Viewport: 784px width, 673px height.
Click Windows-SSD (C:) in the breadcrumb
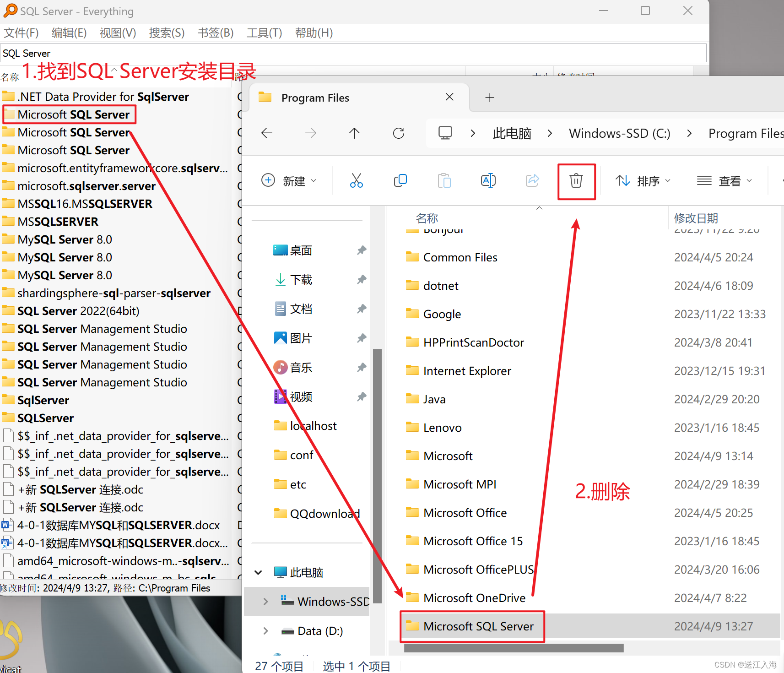pos(619,133)
